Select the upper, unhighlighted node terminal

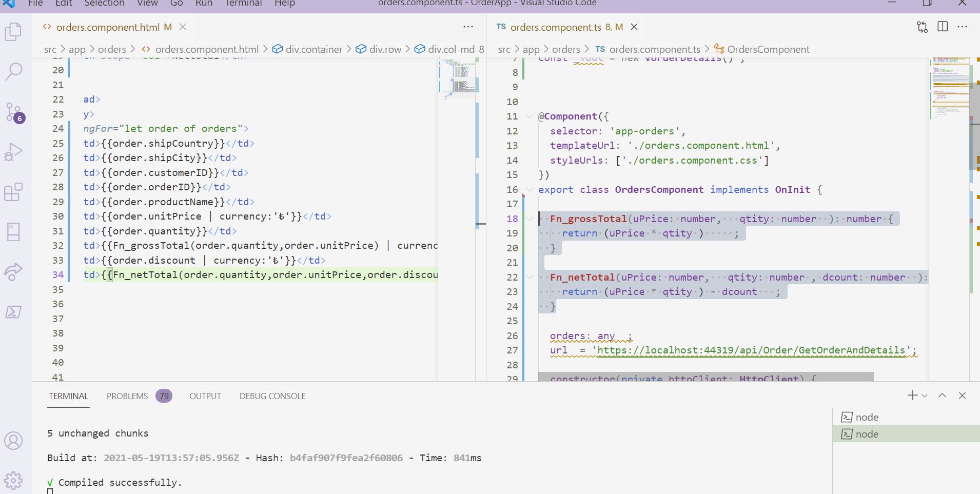pyautogui.click(x=906, y=417)
